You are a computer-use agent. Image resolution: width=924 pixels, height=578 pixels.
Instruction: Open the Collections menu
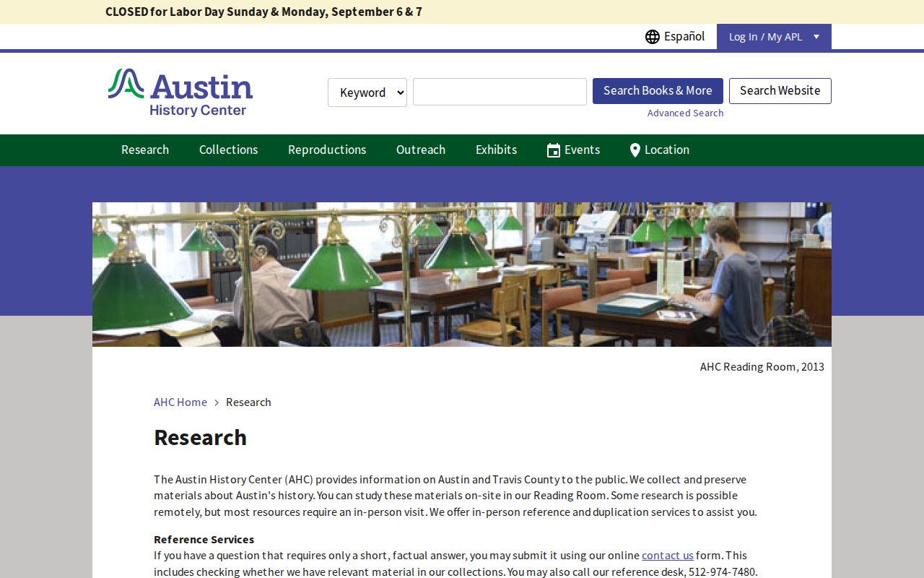(228, 150)
